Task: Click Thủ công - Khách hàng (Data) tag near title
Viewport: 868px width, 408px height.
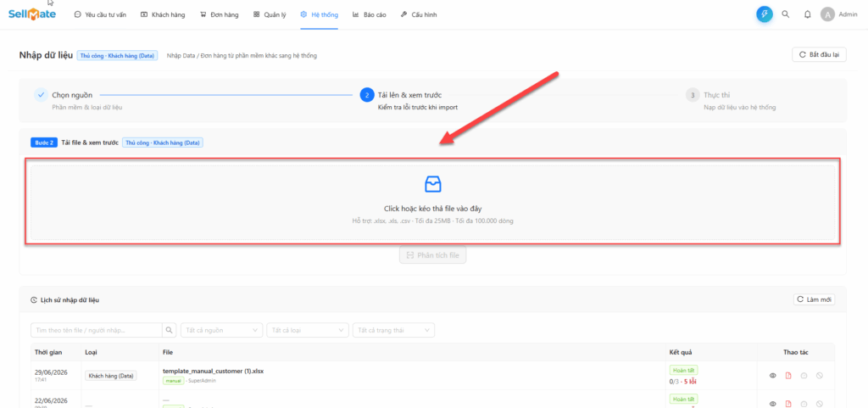Action: [117, 55]
